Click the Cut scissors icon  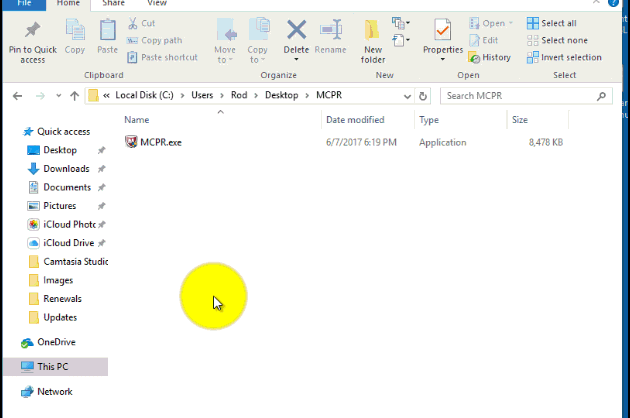pyautogui.click(x=133, y=23)
